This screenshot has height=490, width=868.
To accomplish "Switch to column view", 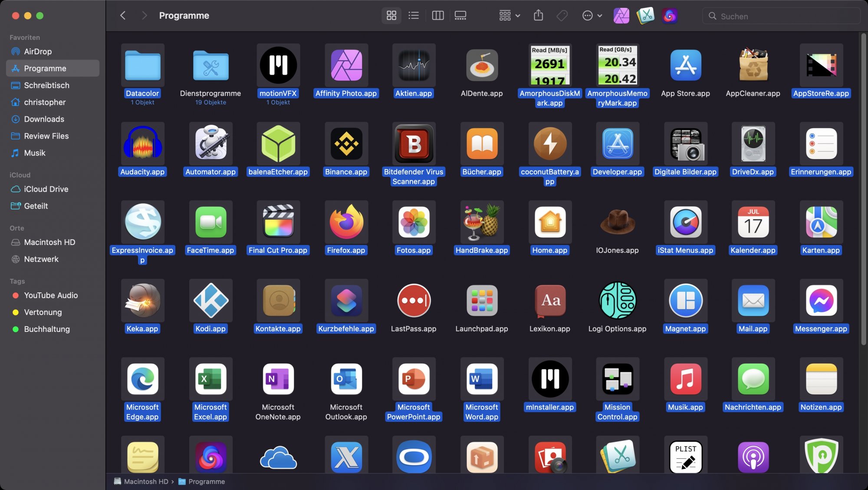I will pyautogui.click(x=437, y=16).
